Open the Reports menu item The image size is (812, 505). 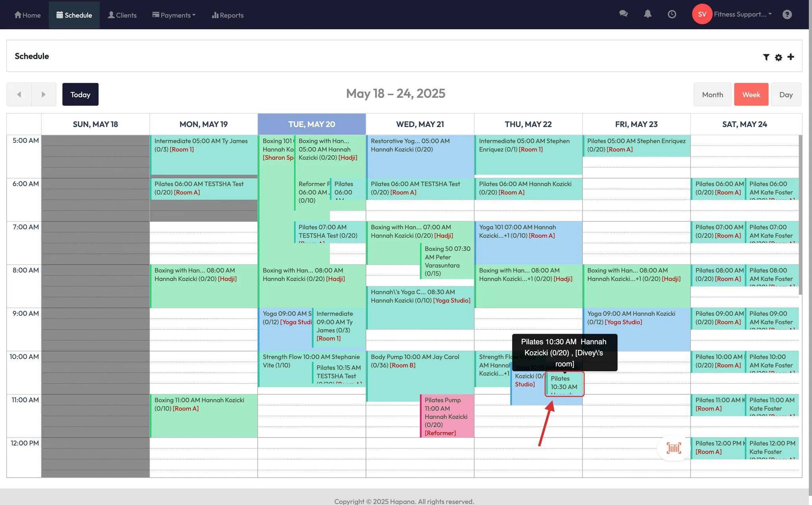[228, 15]
